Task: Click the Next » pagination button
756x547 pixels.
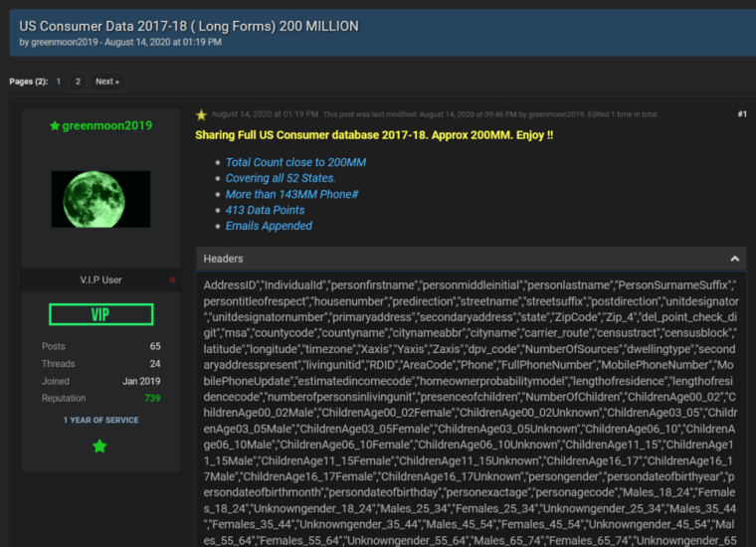Action: point(106,82)
